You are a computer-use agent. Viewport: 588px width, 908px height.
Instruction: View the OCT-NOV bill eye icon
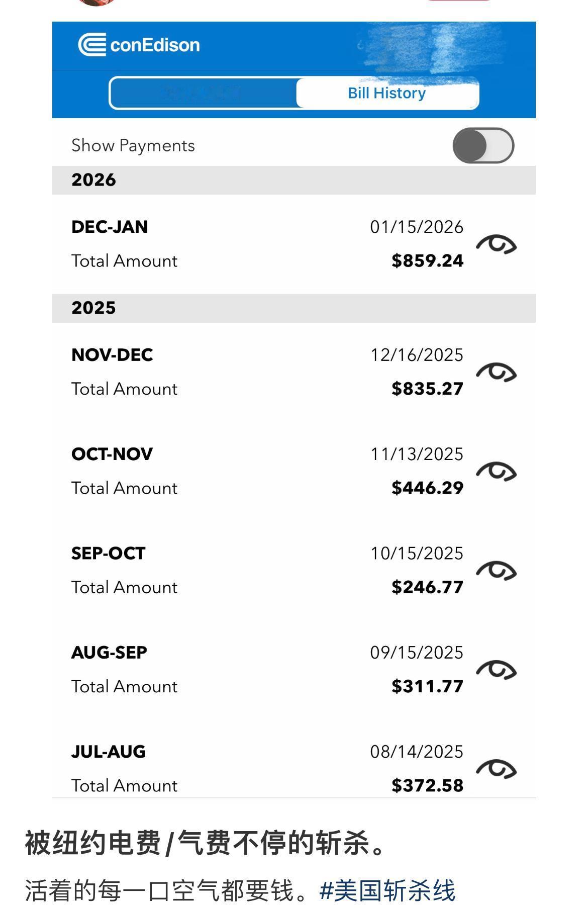coord(496,472)
